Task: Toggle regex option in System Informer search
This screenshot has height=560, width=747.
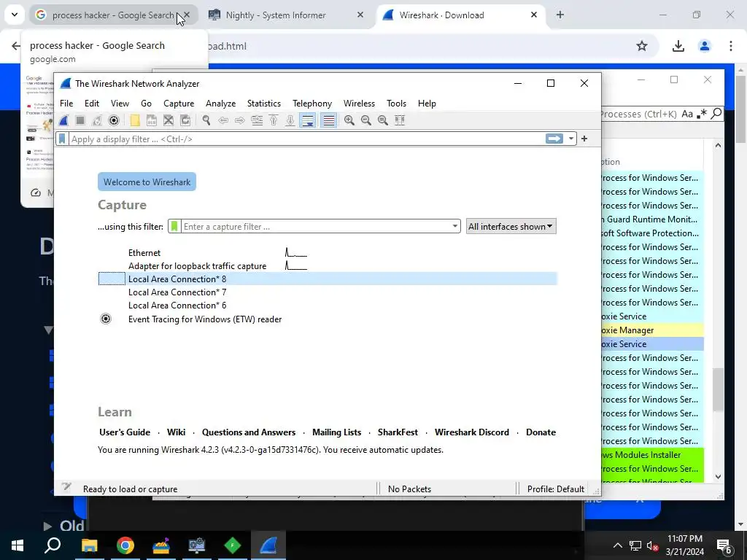Action: (702, 114)
